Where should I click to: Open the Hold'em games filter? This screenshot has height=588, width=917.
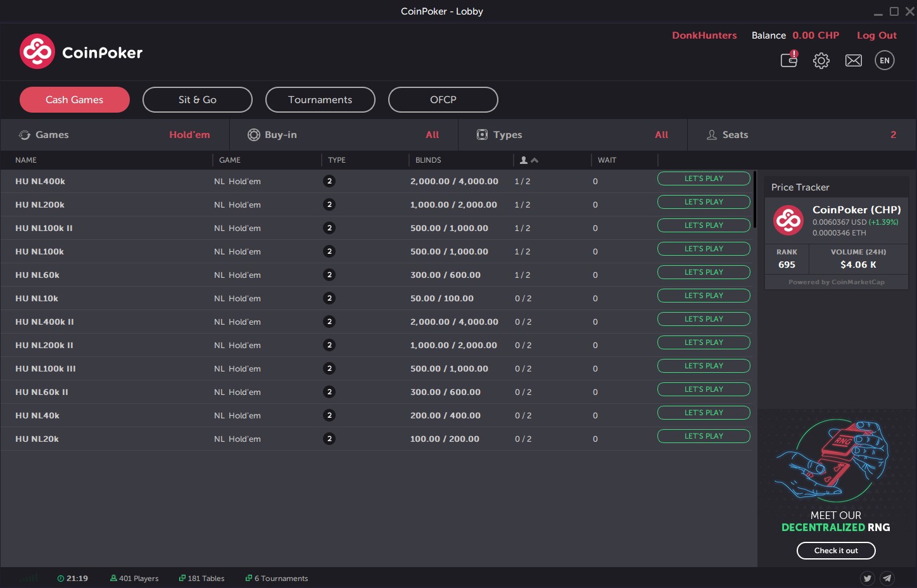click(188, 135)
